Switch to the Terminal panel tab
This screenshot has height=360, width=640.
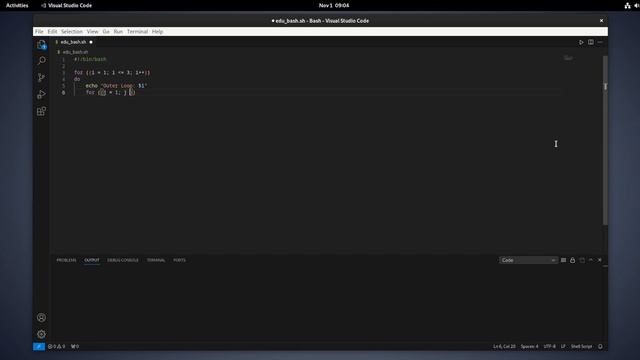pos(156,260)
